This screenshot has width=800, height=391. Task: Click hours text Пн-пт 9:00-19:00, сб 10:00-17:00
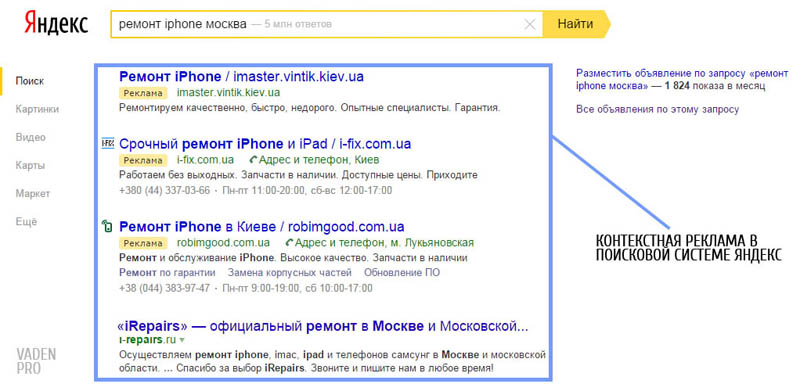point(297,288)
